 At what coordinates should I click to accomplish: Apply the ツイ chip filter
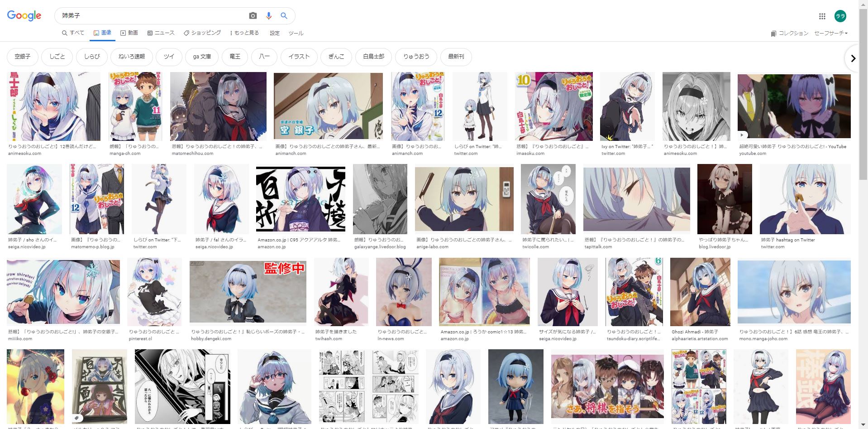pyautogui.click(x=169, y=57)
